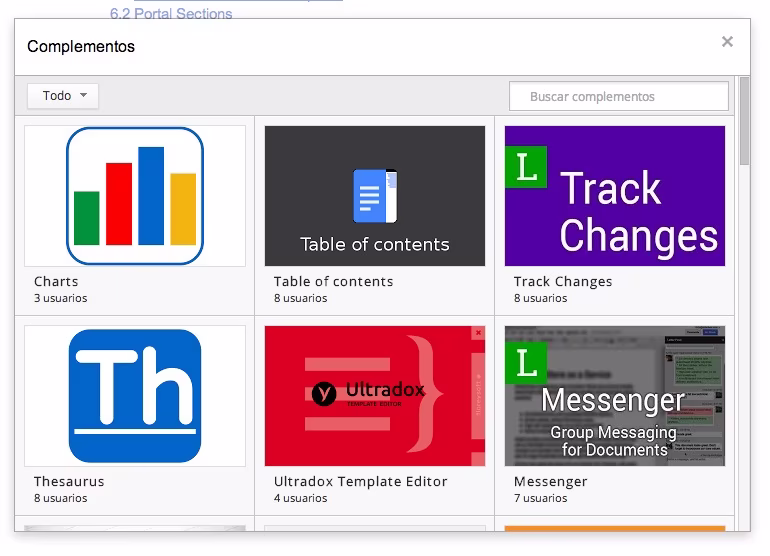Click '8 usuarios' under Track Changes

click(x=541, y=298)
